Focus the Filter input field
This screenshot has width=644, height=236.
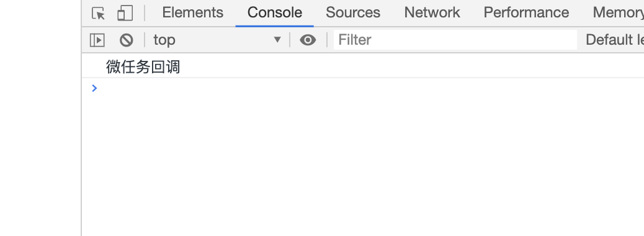tap(455, 40)
